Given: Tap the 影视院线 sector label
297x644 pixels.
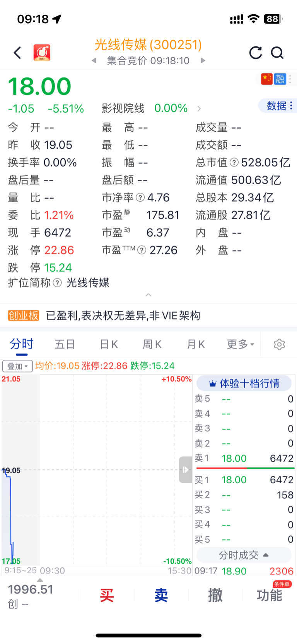Looking at the screenshot, I should pos(123,108).
